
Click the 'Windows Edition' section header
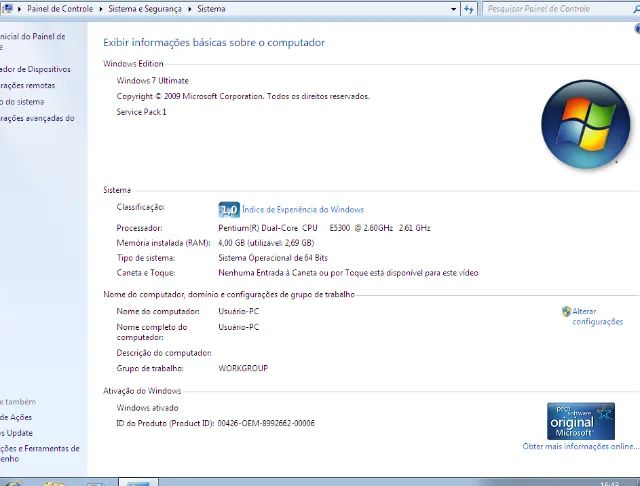133,64
